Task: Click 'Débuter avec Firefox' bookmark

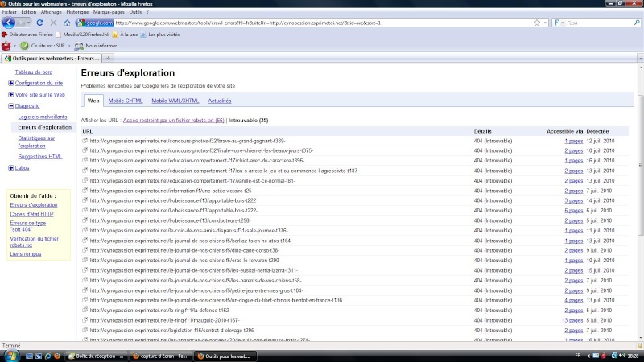Action: point(27,35)
